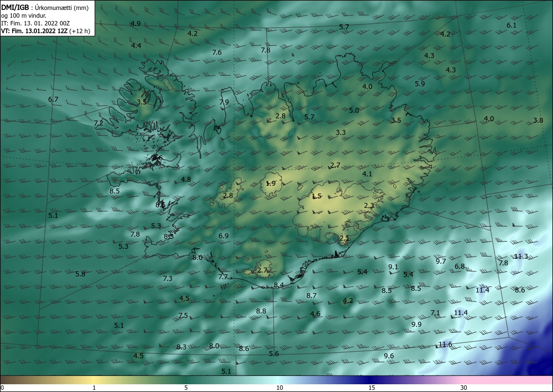Click the 5.9 value off northeast Iceland
The image size is (553, 392).
point(420,83)
